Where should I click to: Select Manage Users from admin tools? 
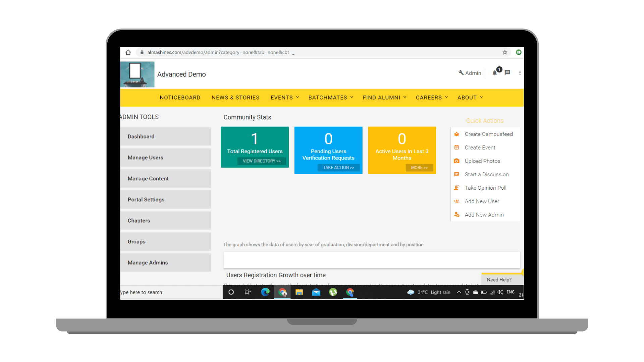point(146,157)
